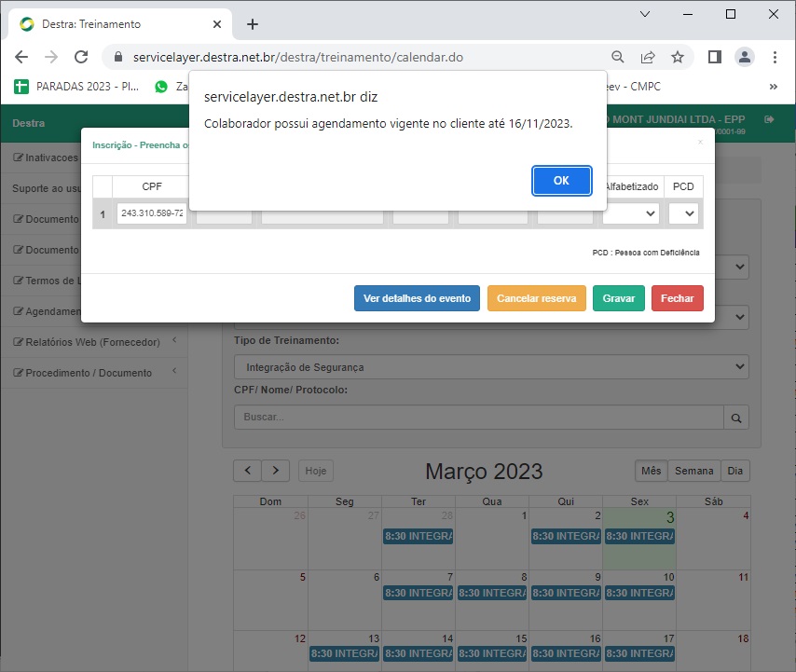Click the browser back arrow icon

21,57
